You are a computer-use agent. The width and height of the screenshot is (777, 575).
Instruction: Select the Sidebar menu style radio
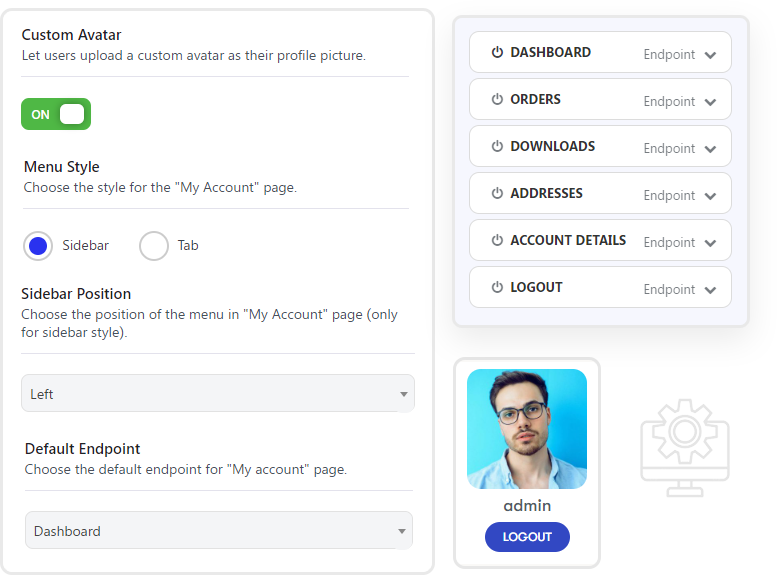[38, 246]
